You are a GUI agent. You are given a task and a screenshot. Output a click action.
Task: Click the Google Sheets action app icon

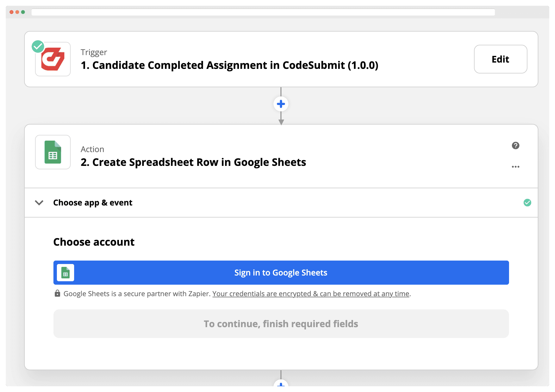point(53,152)
